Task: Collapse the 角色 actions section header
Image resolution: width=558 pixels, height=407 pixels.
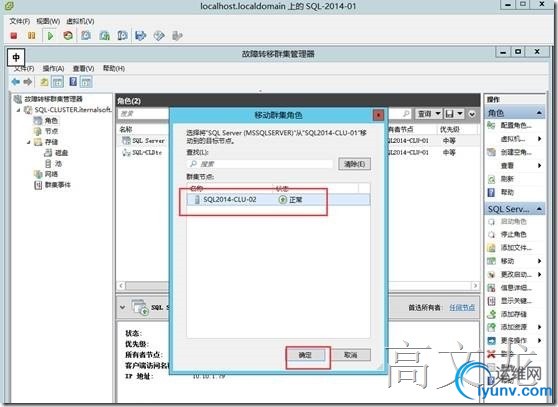Action: [539, 113]
